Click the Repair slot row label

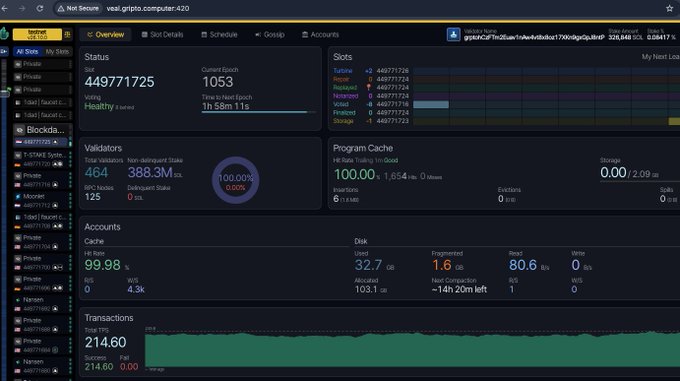[x=341, y=79]
